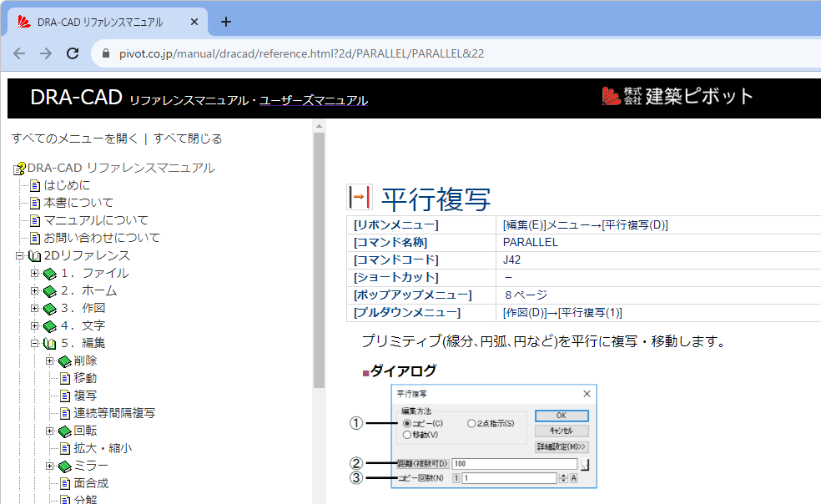This screenshot has width=821, height=504.
Task: Click the [プルダウンメニュー] row label
Action: click(407, 313)
